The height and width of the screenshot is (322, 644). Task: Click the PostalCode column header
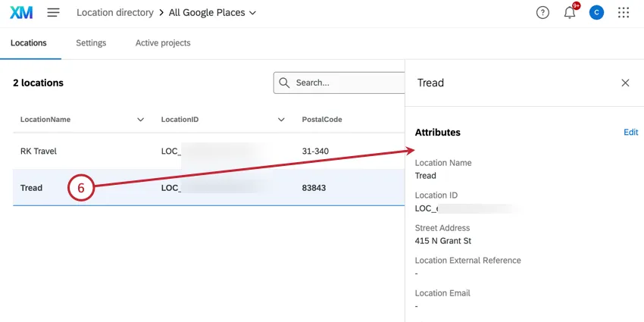click(x=324, y=120)
